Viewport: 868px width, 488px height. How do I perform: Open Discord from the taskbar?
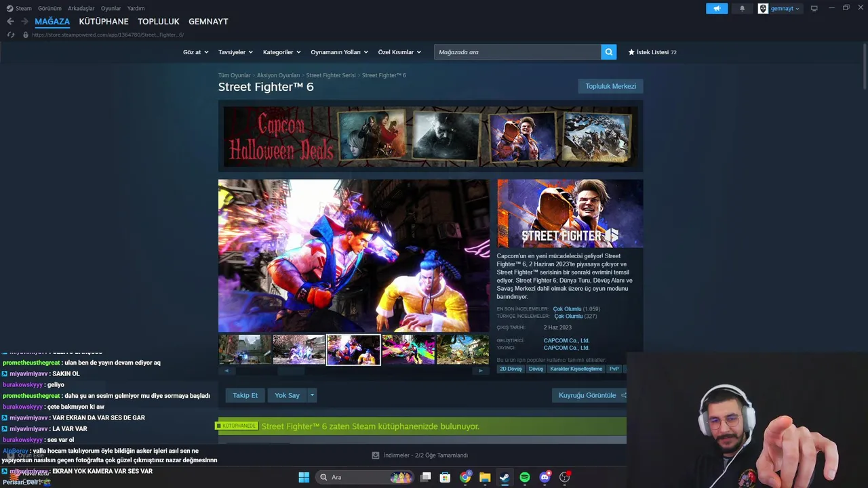[545, 477]
